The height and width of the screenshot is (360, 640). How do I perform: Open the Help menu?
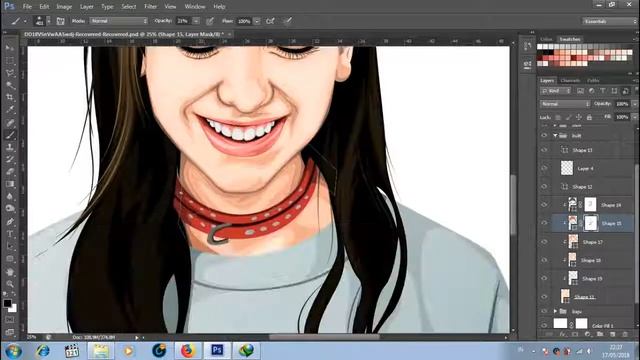click(x=219, y=7)
